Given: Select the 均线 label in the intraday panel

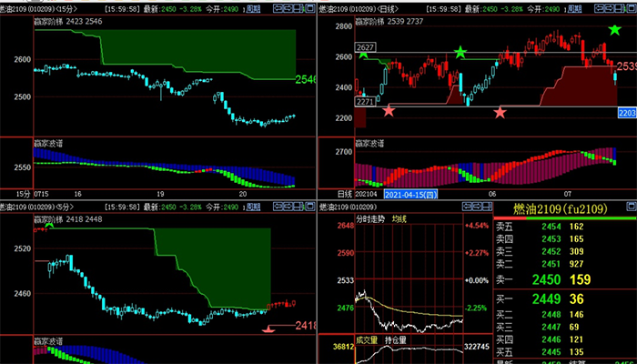Looking at the screenshot, I should (x=400, y=218).
